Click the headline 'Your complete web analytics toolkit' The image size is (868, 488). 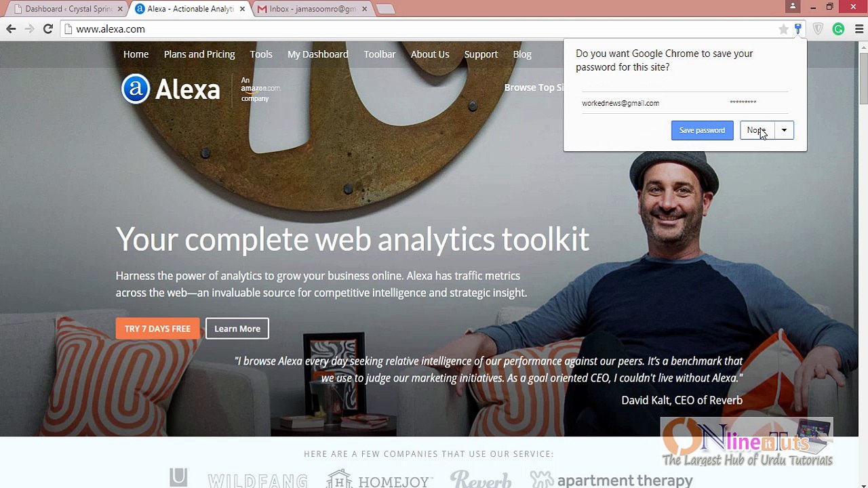[353, 239]
